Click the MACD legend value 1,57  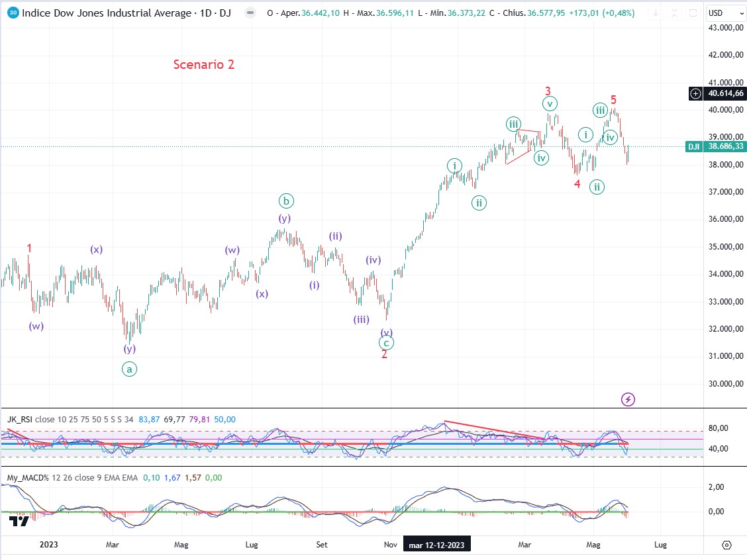193,478
